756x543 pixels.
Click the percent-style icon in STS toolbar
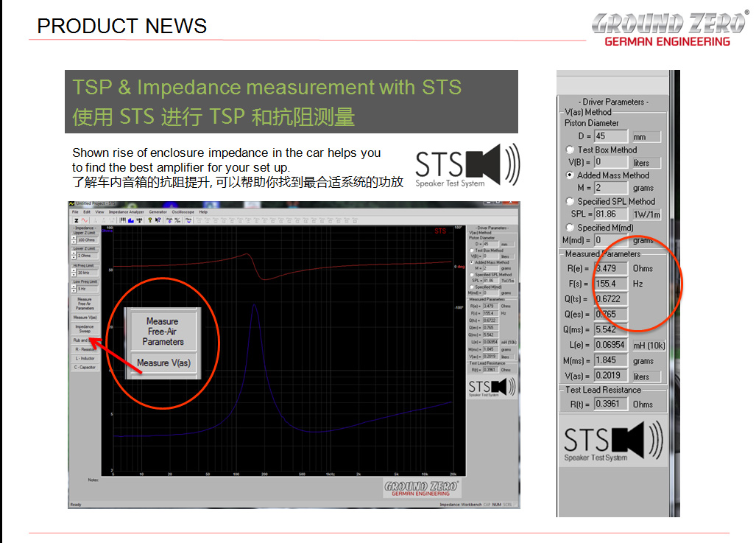[177, 220]
